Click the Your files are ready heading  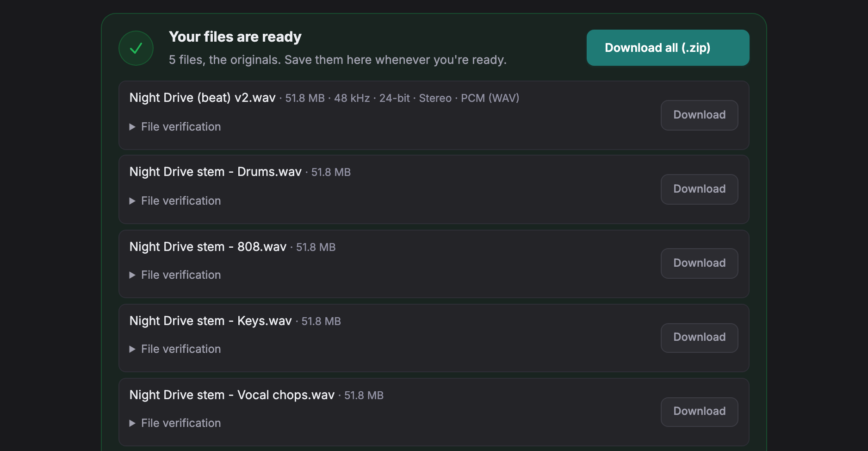(x=235, y=37)
